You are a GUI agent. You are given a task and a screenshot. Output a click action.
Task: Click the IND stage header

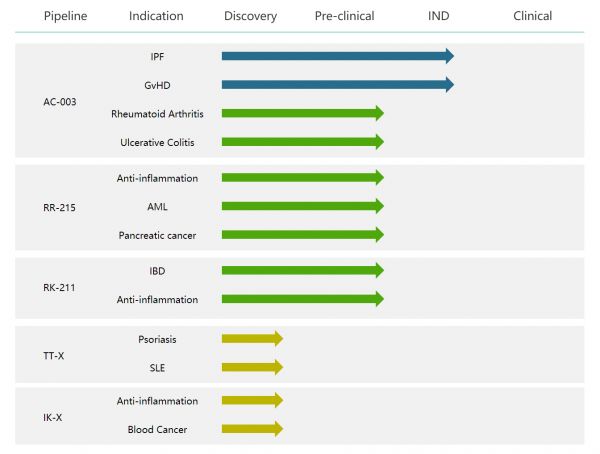[438, 16]
